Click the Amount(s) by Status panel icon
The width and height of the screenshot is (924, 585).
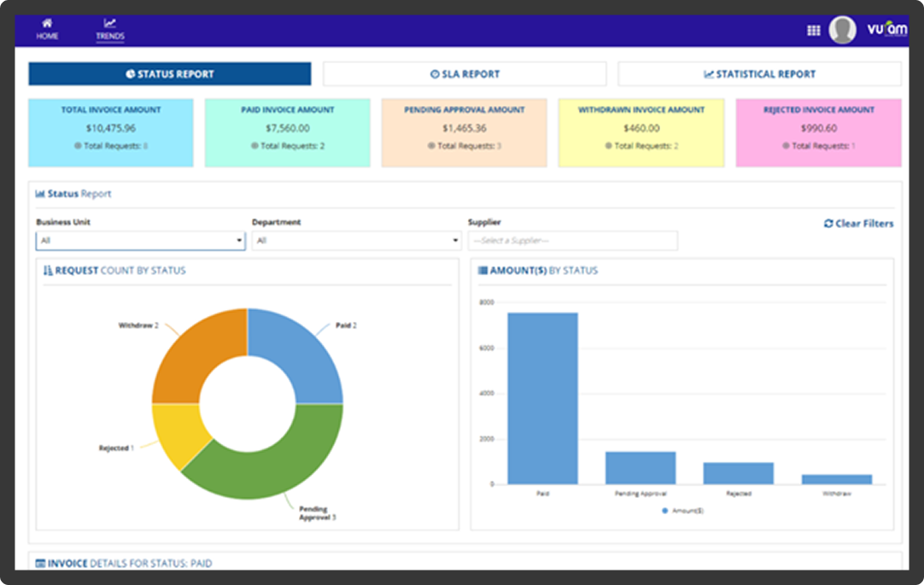[482, 271]
